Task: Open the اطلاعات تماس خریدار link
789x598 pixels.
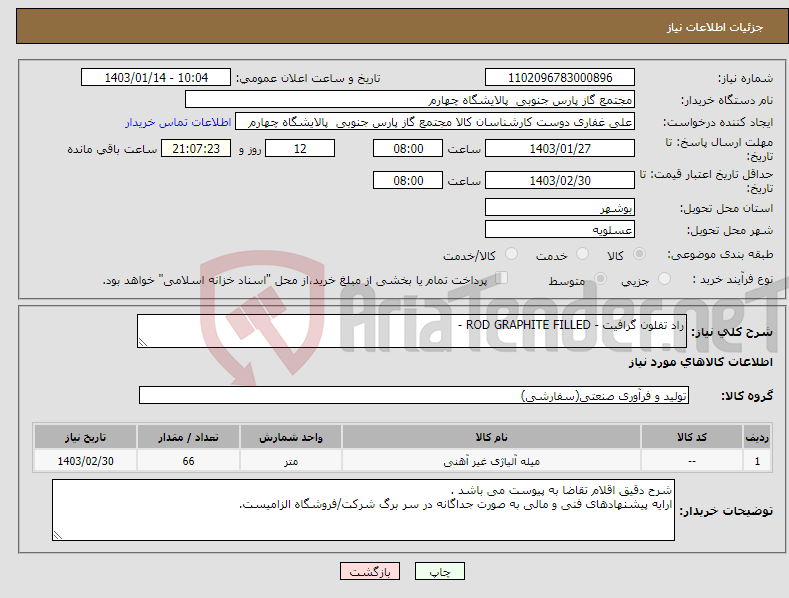Action: [x=178, y=122]
